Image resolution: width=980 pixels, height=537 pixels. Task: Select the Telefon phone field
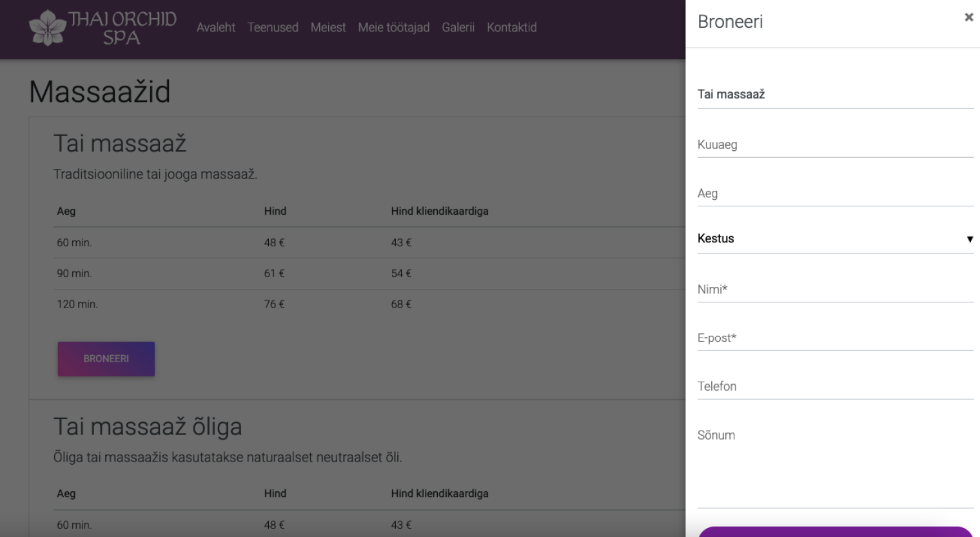(835, 386)
